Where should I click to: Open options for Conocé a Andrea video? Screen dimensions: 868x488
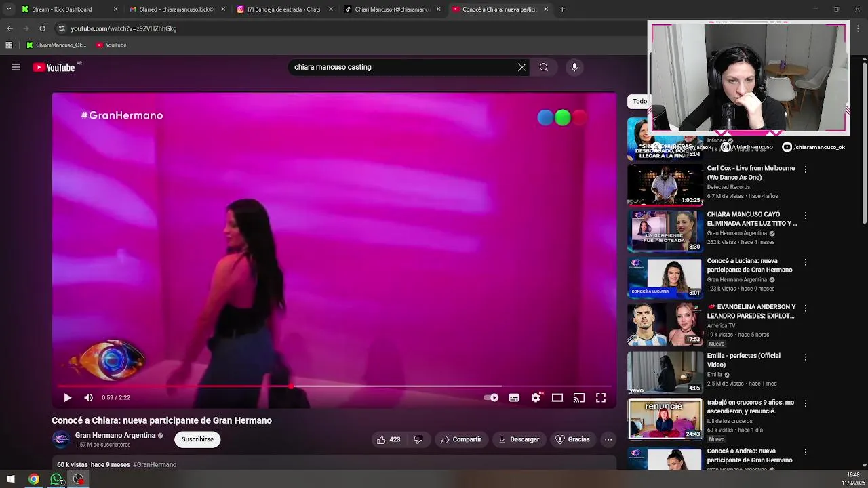[806, 452]
